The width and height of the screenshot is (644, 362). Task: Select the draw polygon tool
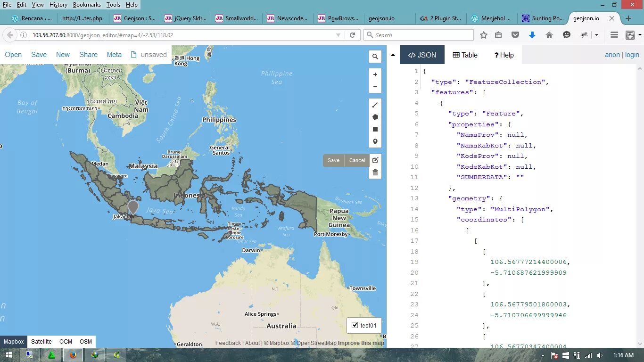(x=375, y=116)
